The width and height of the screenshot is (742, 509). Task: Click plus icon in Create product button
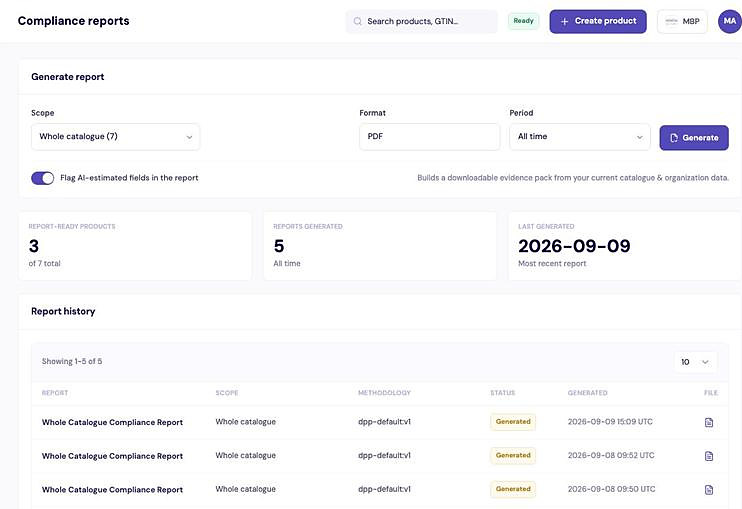(x=564, y=21)
